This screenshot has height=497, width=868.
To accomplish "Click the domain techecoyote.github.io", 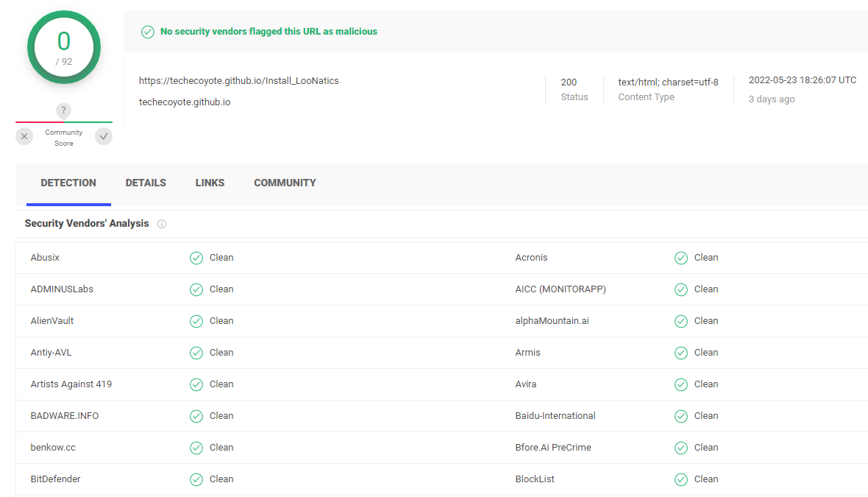I will click(185, 102).
